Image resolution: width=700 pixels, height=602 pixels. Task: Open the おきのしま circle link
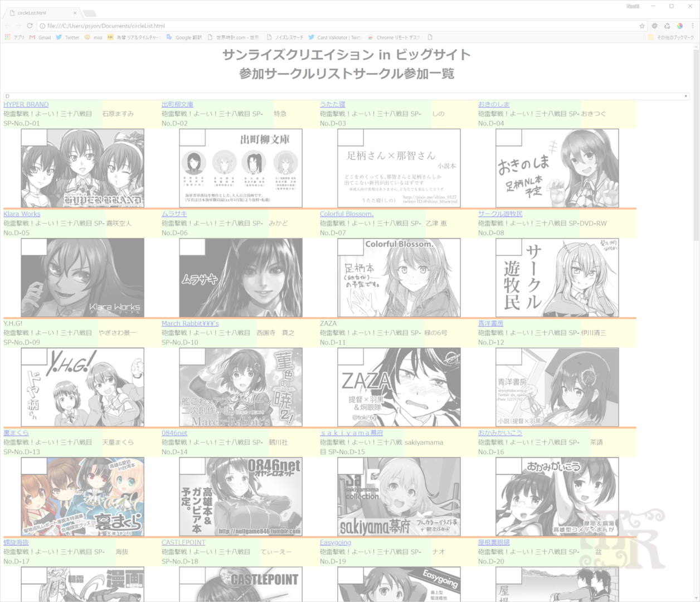[494, 104]
